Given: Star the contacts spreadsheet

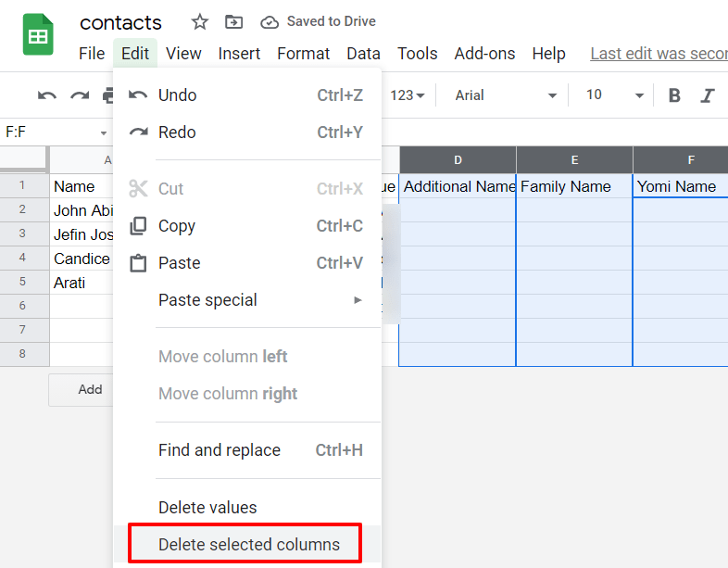Looking at the screenshot, I should (x=199, y=21).
